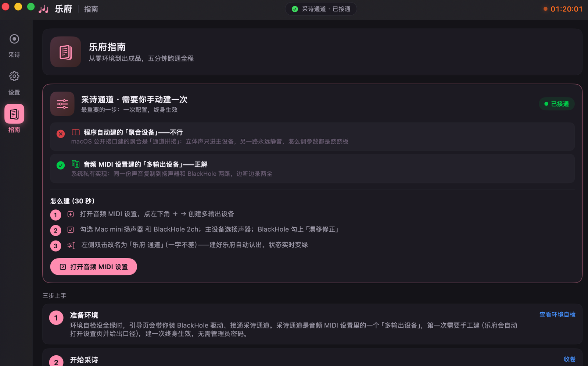588x366 pixels.
Task: Click the 三步上手 section label
Action: click(x=54, y=296)
